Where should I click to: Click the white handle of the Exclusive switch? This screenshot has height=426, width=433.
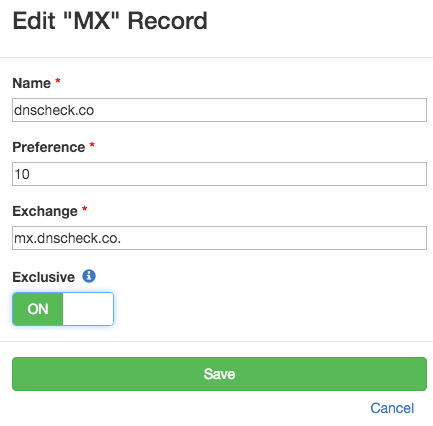(x=88, y=309)
